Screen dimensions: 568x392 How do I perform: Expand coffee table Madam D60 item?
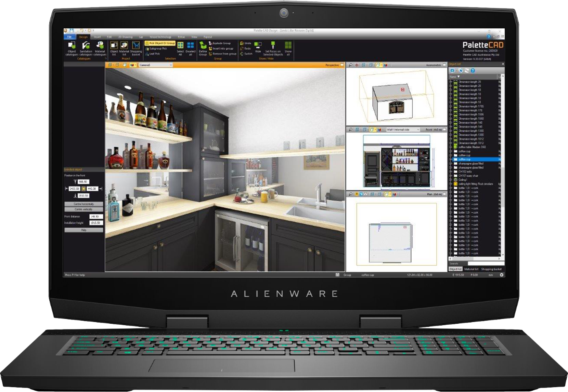coord(451,147)
